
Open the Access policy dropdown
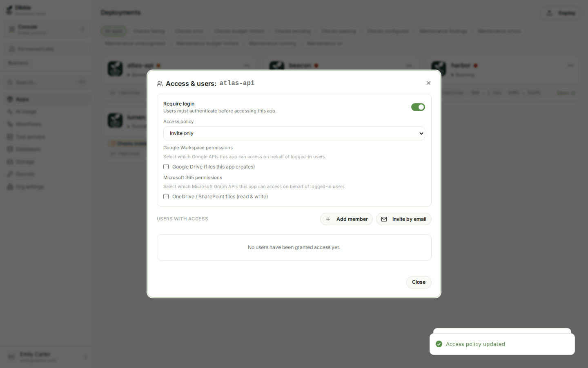294,133
